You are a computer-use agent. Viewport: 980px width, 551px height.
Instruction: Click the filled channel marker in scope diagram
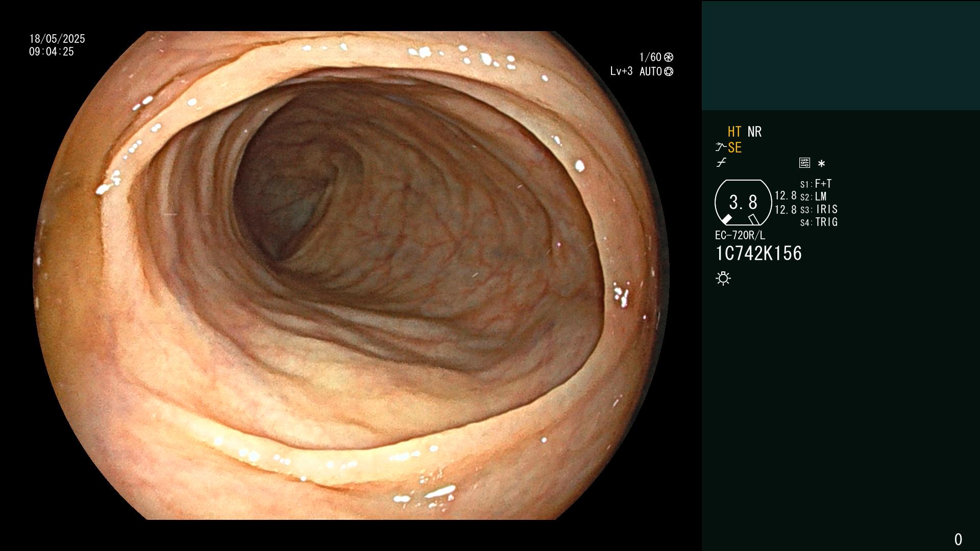tap(726, 219)
